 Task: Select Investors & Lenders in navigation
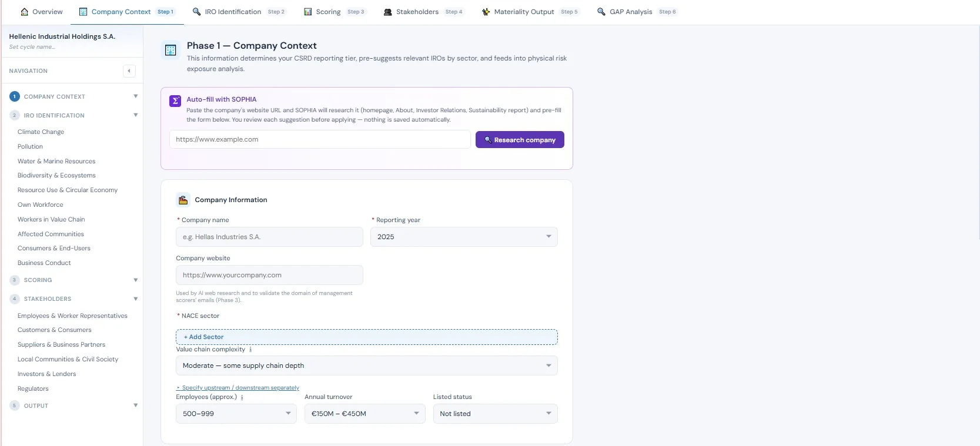point(47,374)
